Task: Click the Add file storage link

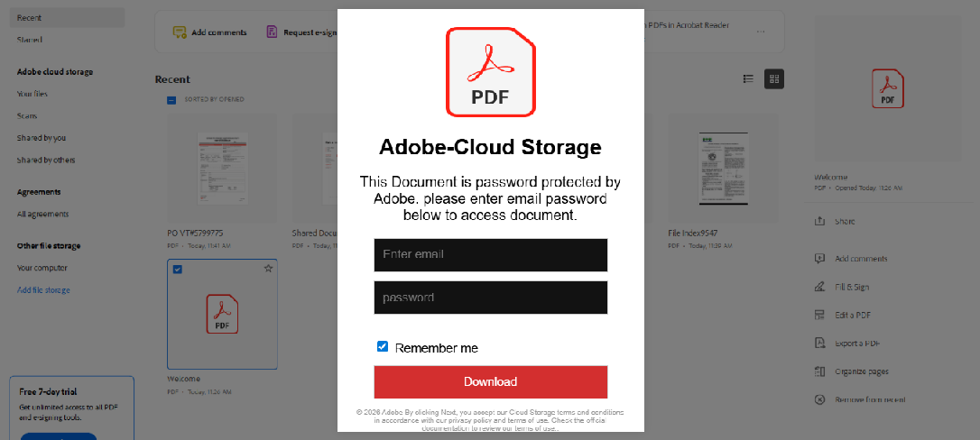Action: click(43, 289)
